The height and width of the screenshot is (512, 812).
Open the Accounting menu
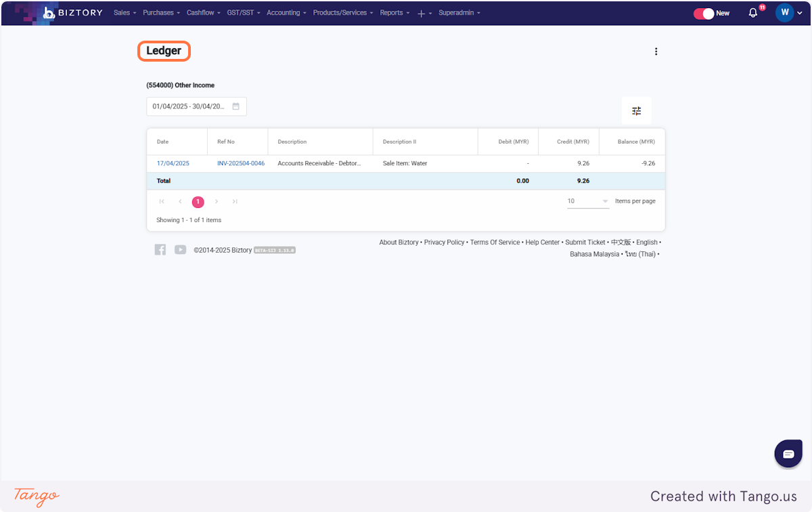click(286, 13)
